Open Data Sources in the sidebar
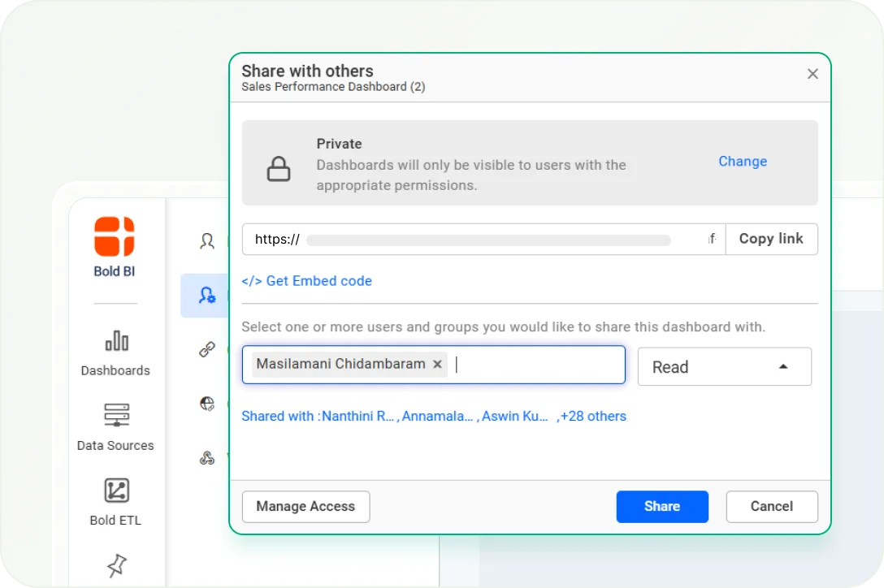884x588 pixels. (115, 426)
